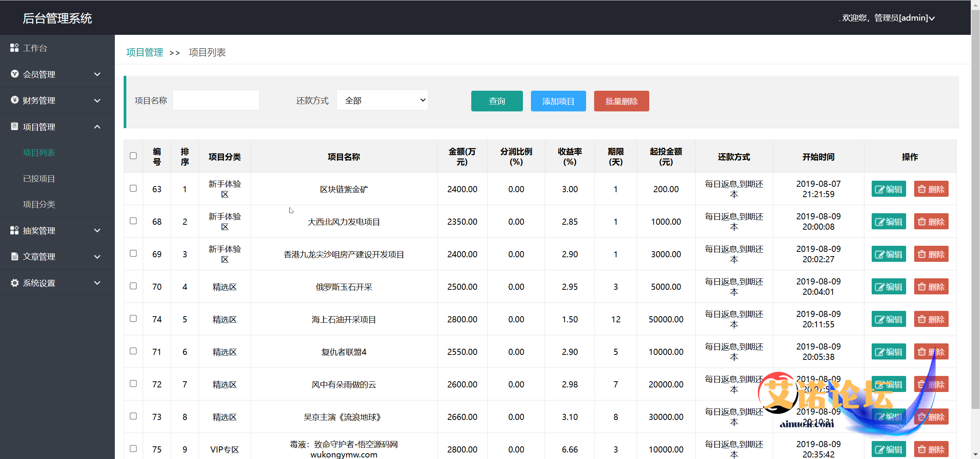980x459 pixels.
Task: Click the 开始时间 column header
Action: point(818,157)
